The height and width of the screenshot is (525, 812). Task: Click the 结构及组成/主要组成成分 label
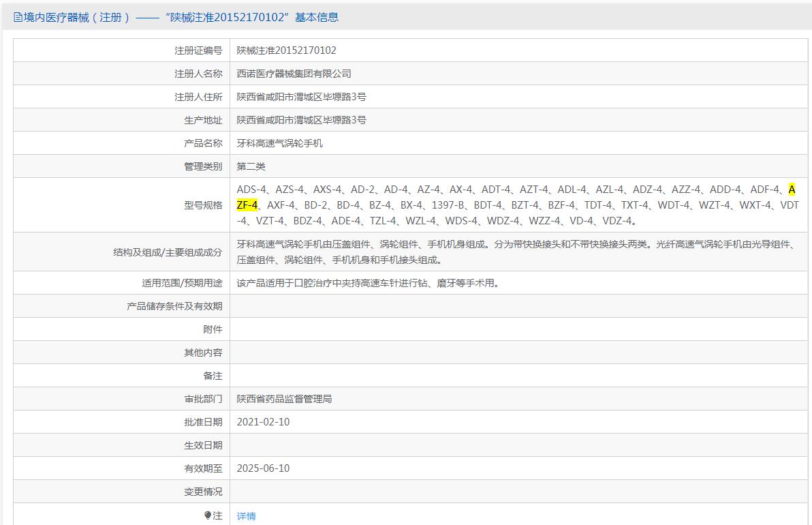168,252
